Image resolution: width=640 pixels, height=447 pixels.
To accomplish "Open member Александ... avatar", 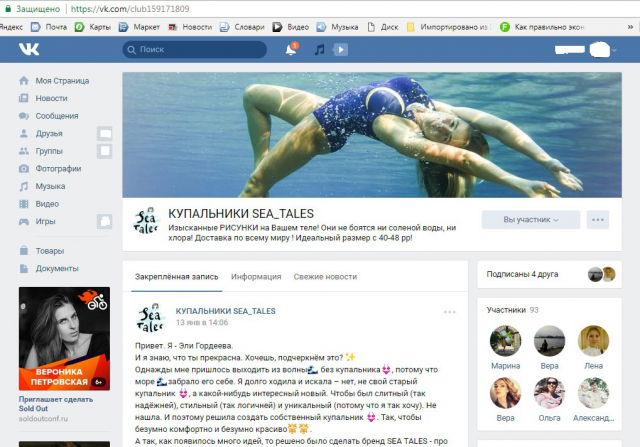I will (x=593, y=393).
